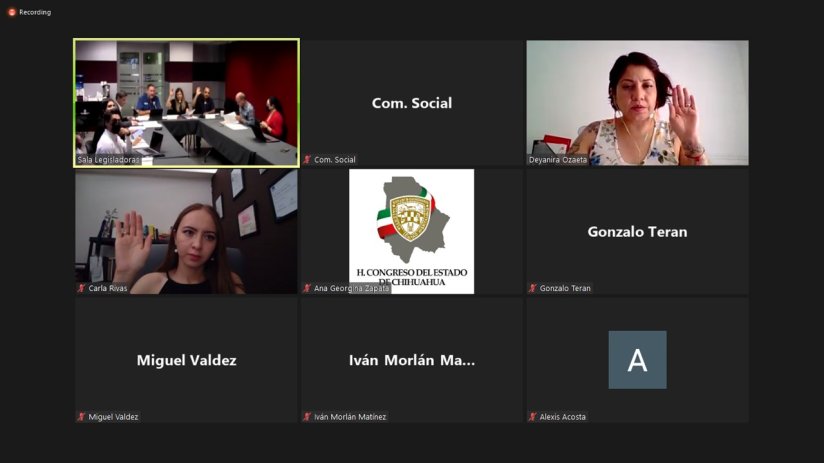Click the muted mic icon beside Alexis Acosta
824x463 pixels.
532,417
